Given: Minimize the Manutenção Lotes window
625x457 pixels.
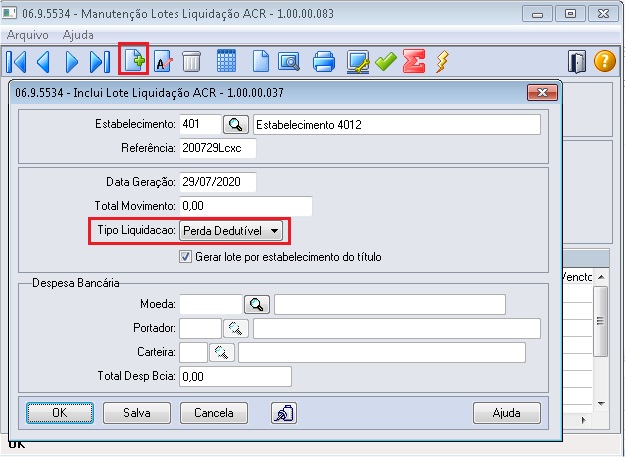Looking at the screenshot, I should (537, 14).
